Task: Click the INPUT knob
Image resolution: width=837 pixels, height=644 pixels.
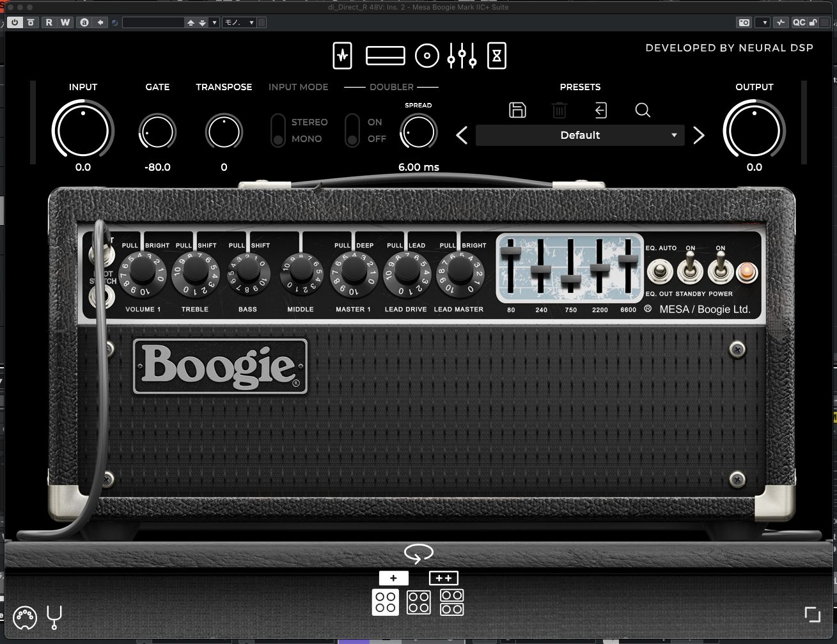Action: click(83, 130)
